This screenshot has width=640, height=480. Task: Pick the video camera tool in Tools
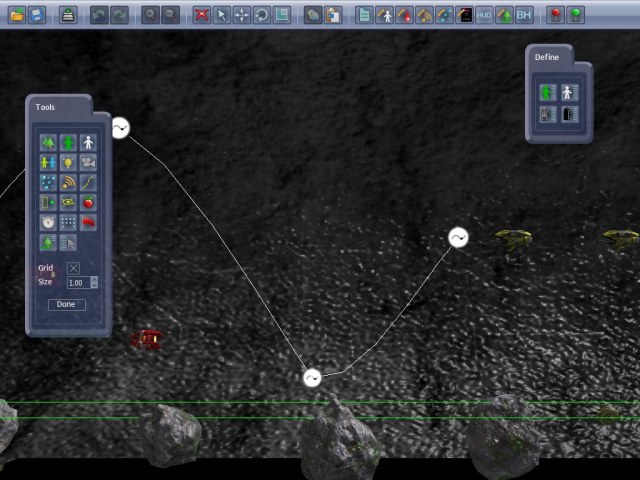coord(88,162)
